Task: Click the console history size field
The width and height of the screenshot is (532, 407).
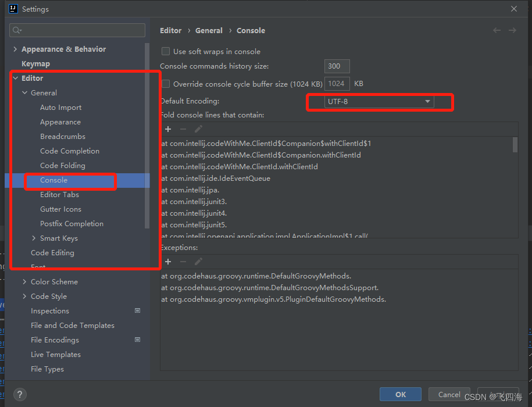Action: pyautogui.click(x=337, y=66)
